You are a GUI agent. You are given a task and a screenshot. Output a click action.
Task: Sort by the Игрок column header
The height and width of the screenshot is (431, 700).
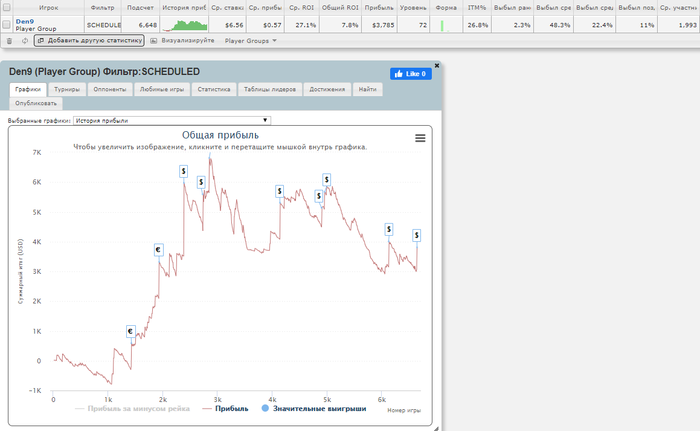click(x=48, y=8)
